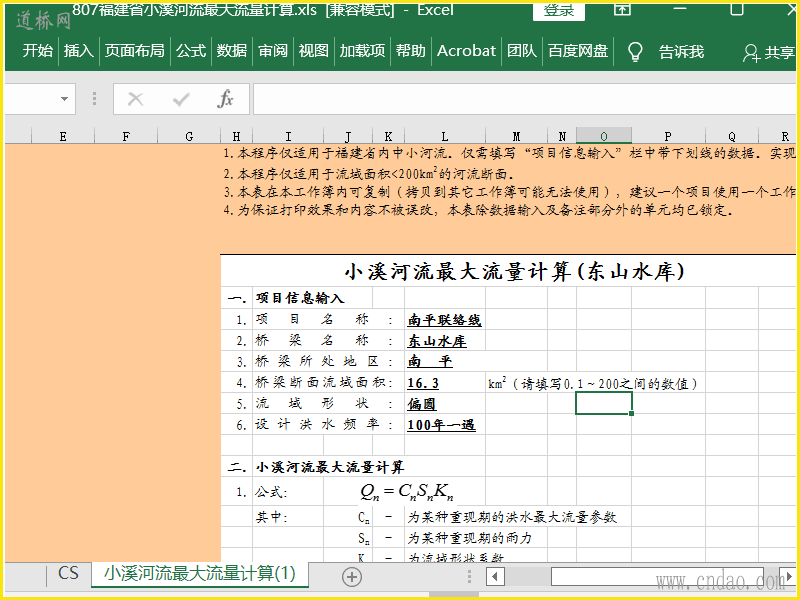Image resolution: width=800 pixels, height=600 pixels.
Task: Click the formula bar confirm checkmark icon
Action: [x=181, y=99]
